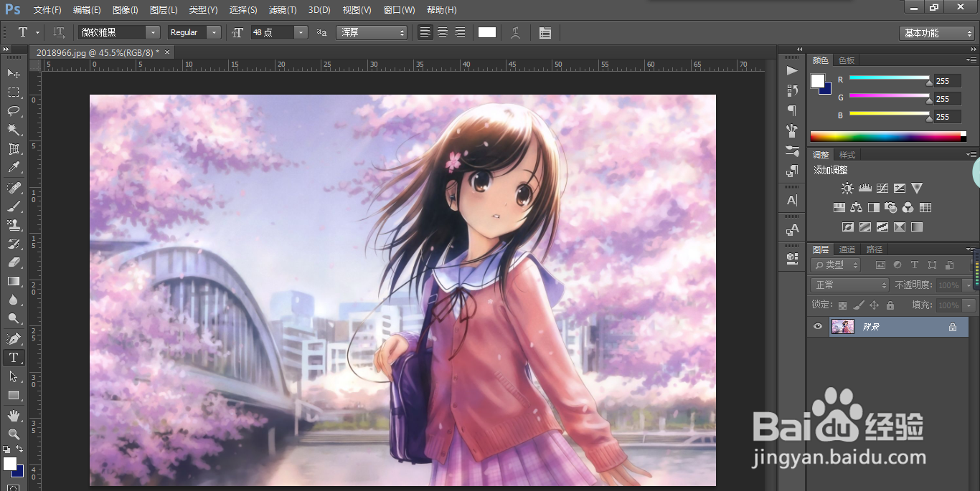Select the Lasso tool
This screenshot has width=980, height=491.
[x=14, y=111]
